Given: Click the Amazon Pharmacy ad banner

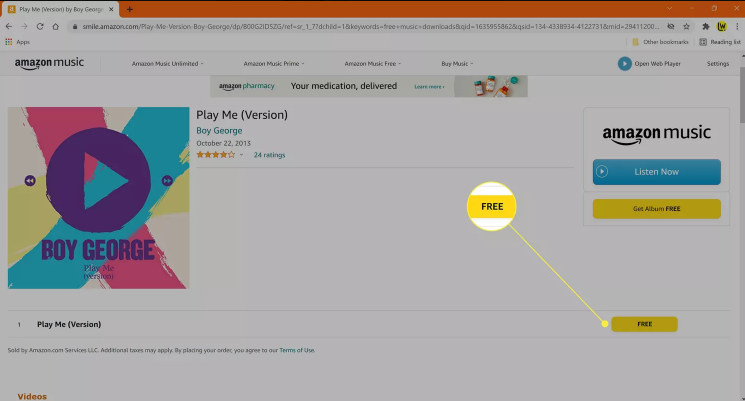Looking at the screenshot, I should (x=369, y=86).
